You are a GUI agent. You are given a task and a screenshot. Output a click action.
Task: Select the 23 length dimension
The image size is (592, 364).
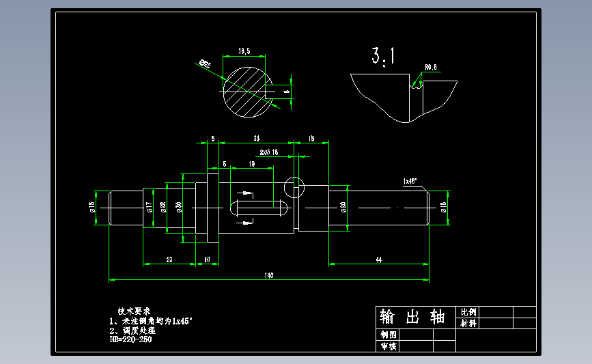point(169,260)
